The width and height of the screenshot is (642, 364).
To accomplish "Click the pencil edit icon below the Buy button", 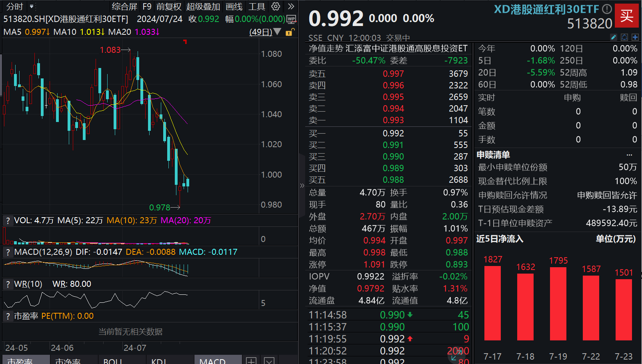I will (614, 37).
